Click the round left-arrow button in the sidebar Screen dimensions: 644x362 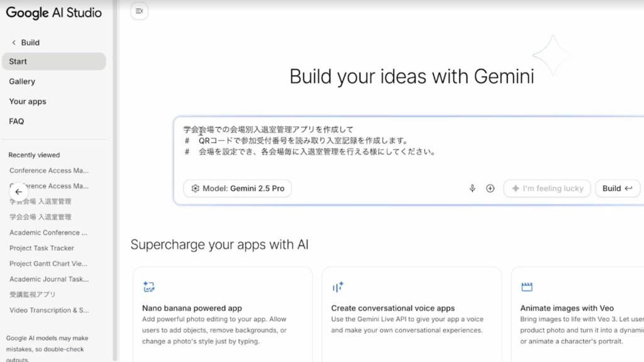coord(18,192)
